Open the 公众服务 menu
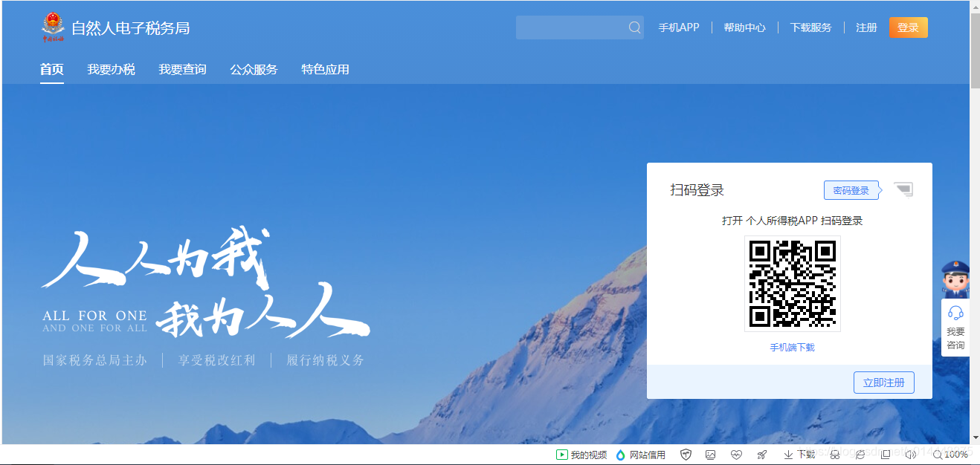Viewport: 980px width, 465px height. (x=254, y=69)
